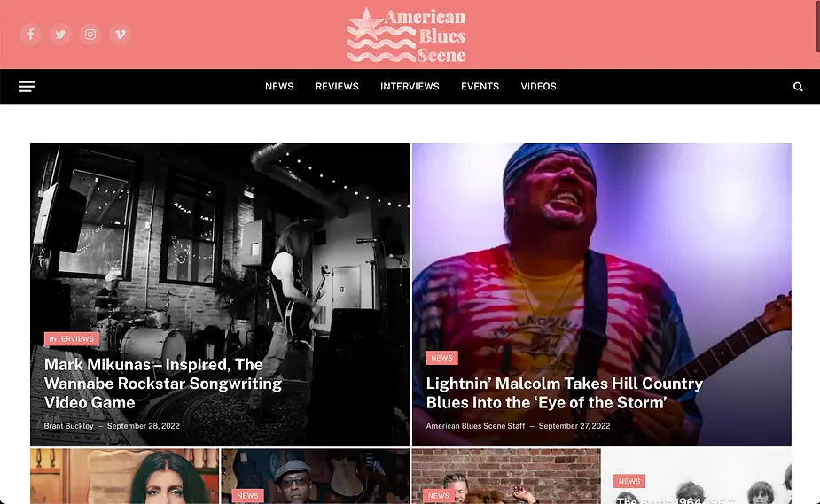The width and height of the screenshot is (820, 504).
Task: Go to the News menu item
Action: [x=279, y=86]
